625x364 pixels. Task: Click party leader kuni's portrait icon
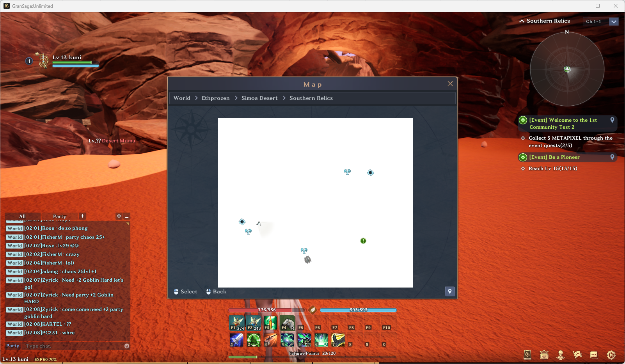point(43,61)
